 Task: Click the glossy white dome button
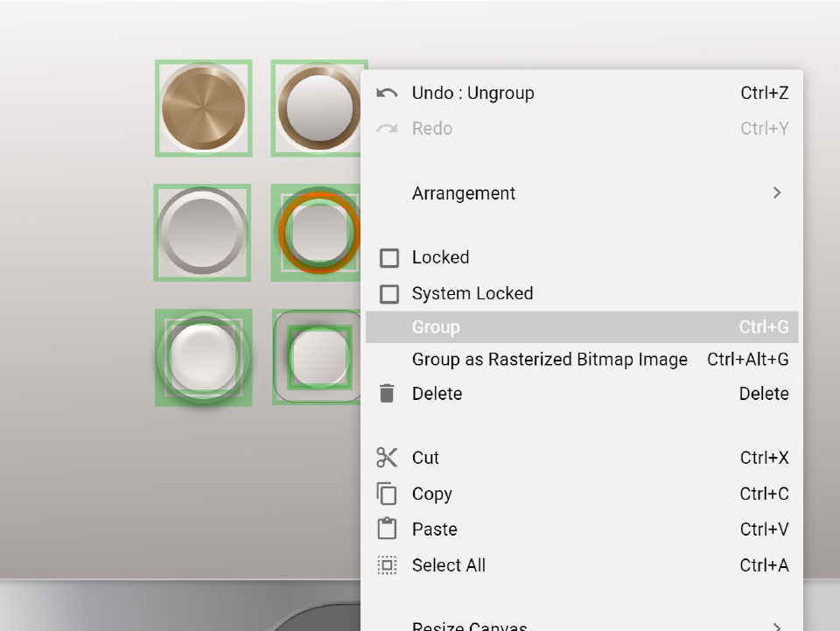tap(203, 357)
